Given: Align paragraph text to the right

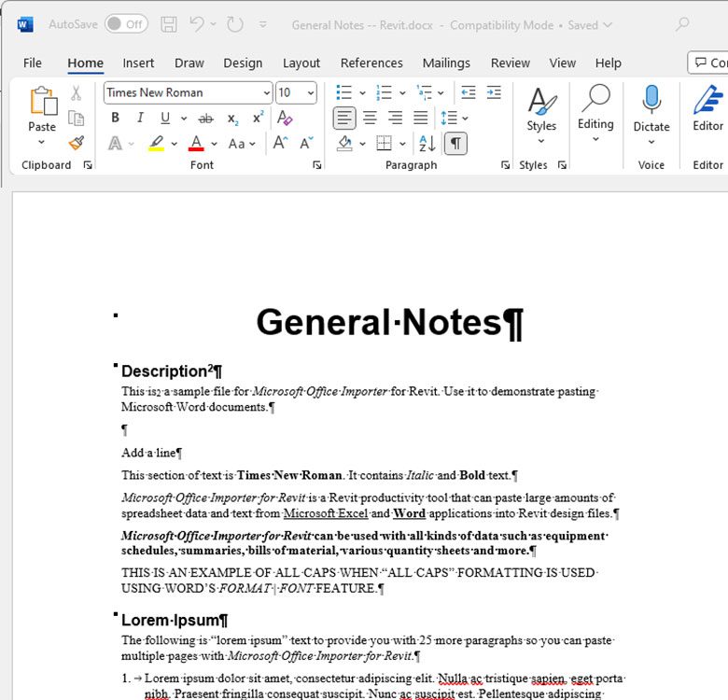Looking at the screenshot, I should pos(395,118).
